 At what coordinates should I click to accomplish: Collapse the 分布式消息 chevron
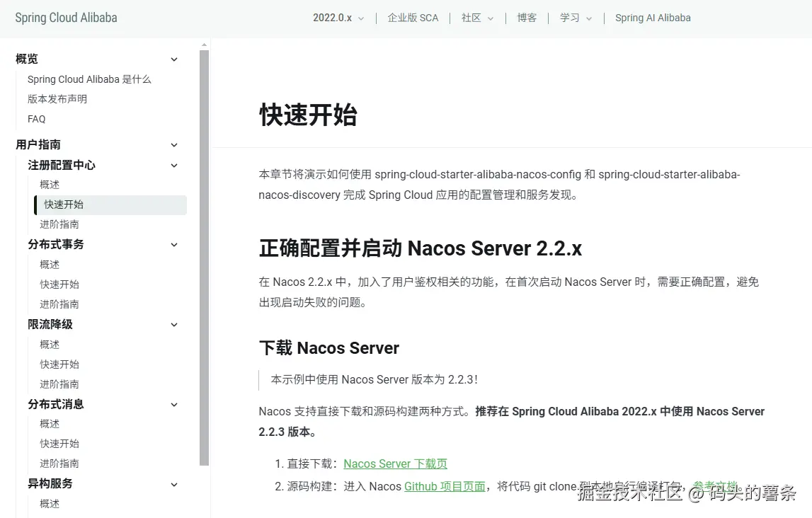click(x=174, y=405)
